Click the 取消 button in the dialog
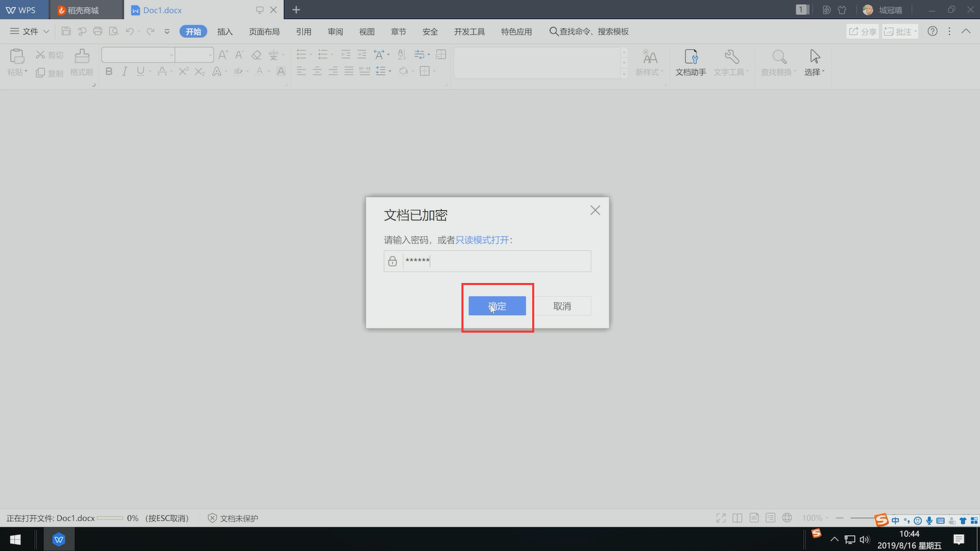The height and width of the screenshot is (551, 980). (x=562, y=306)
